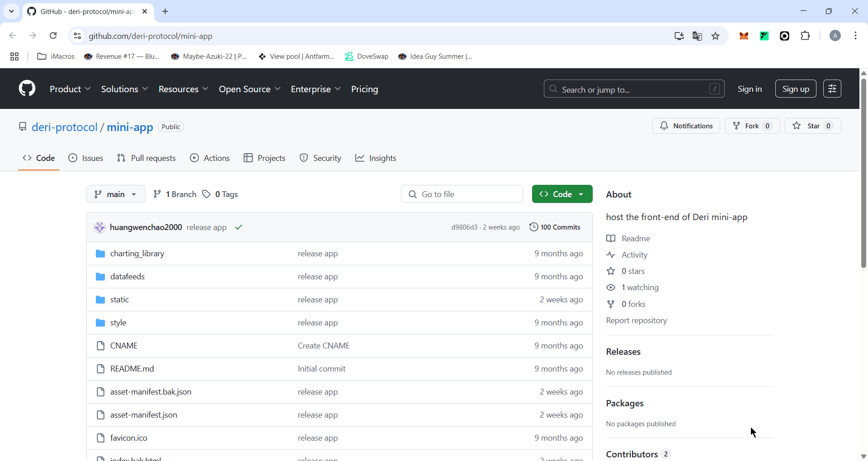Viewport: 868px width, 461px height.
Task: Switch to Pull requests tab
Action: tap(146, 158)
